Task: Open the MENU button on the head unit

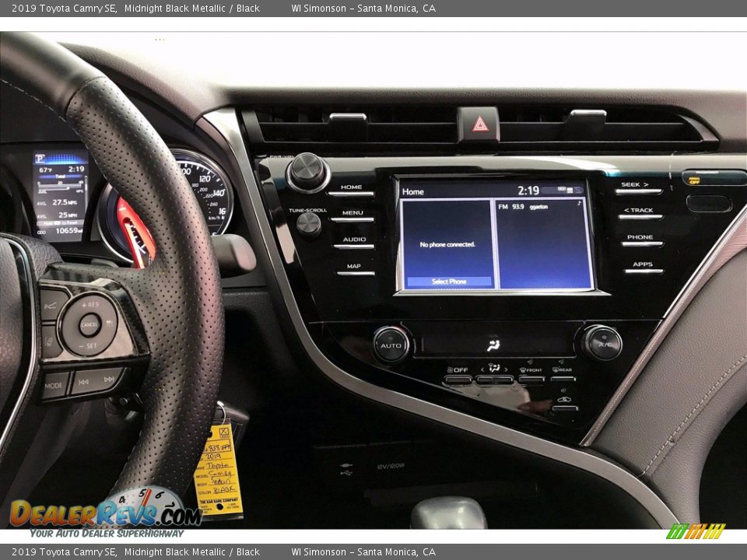Action: click(x=353, y=215)
